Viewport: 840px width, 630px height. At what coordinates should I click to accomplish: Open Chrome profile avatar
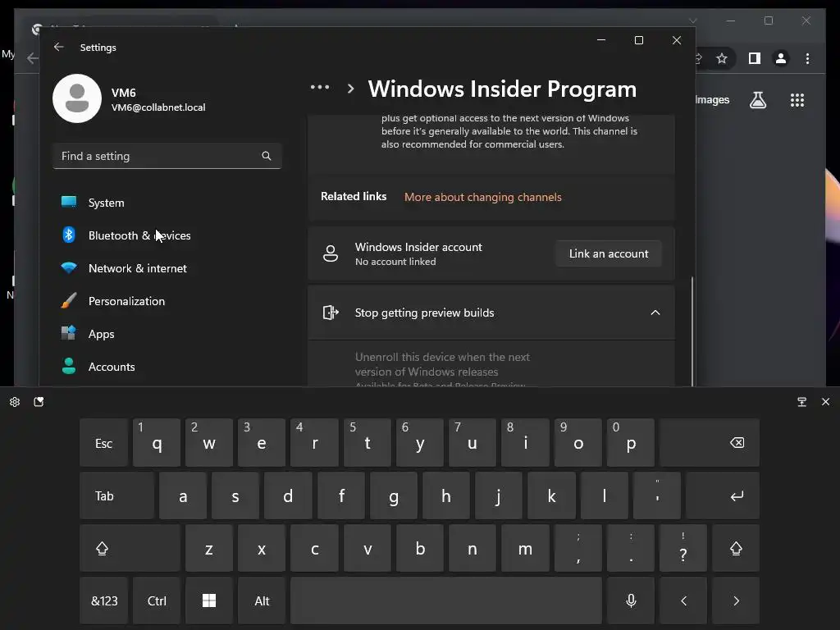pos(781,58)
